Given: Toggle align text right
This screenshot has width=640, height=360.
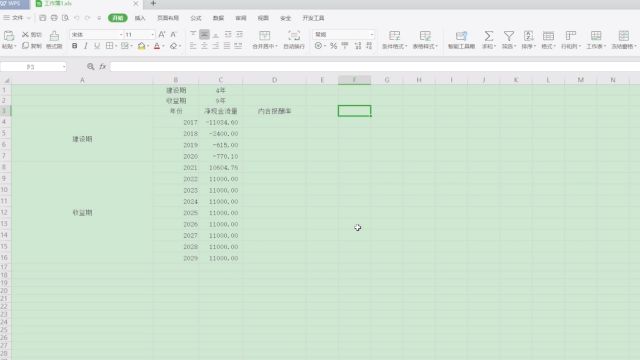Looking at the screenshot, I should click(x=216, y=46).
